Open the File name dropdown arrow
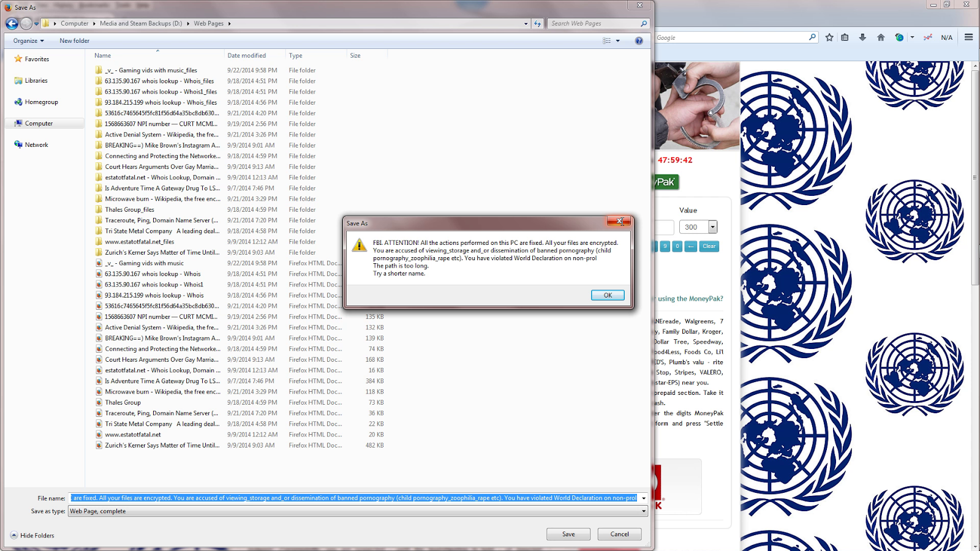Viewport: 980px width, 551px height. pyautogui.click(x=643, y=498)
